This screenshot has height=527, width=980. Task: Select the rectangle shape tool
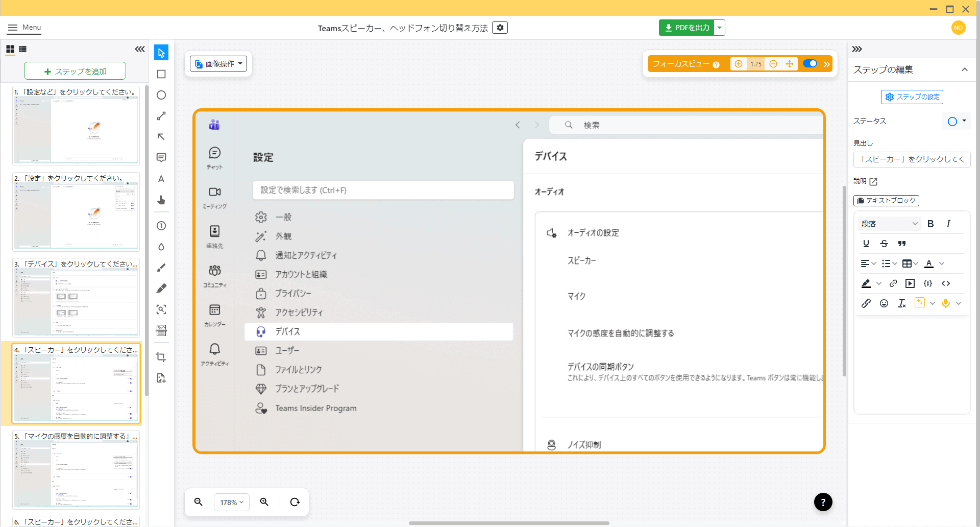tap(161, 74)
